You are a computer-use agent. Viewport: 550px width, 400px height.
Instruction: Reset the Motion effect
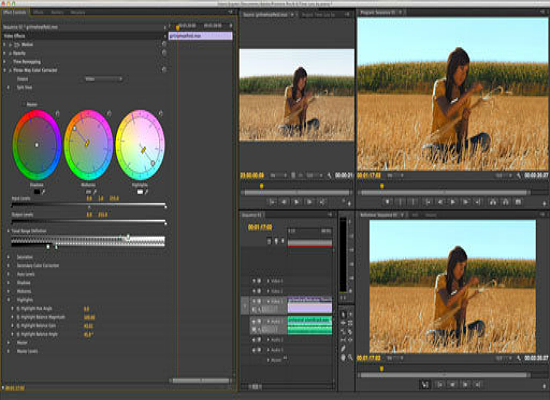tap(164, 44)
